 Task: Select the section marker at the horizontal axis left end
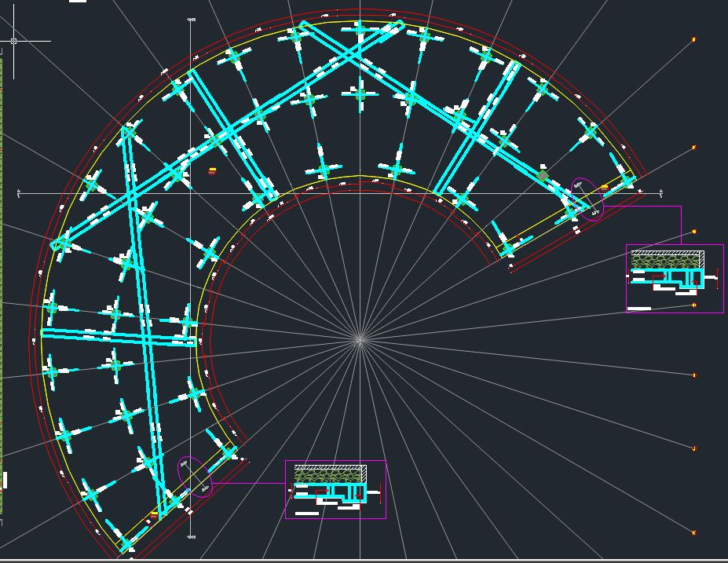[x=19, y=193]
